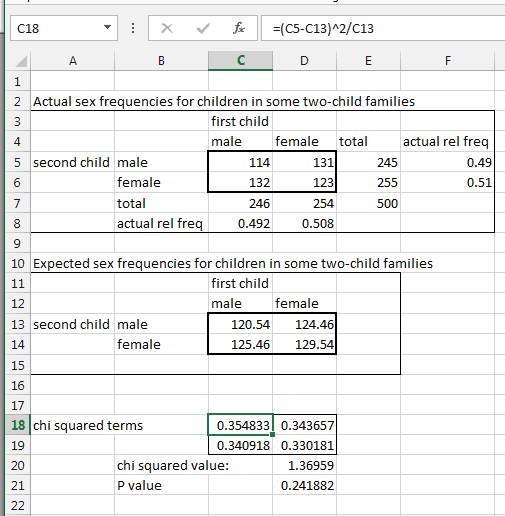Click the 'P value' label

pos(139,486)
